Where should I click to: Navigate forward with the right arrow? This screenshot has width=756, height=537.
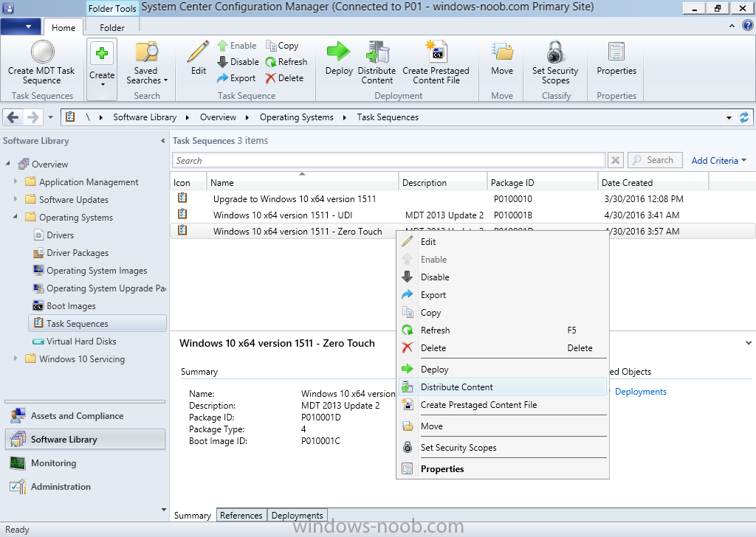32,117
